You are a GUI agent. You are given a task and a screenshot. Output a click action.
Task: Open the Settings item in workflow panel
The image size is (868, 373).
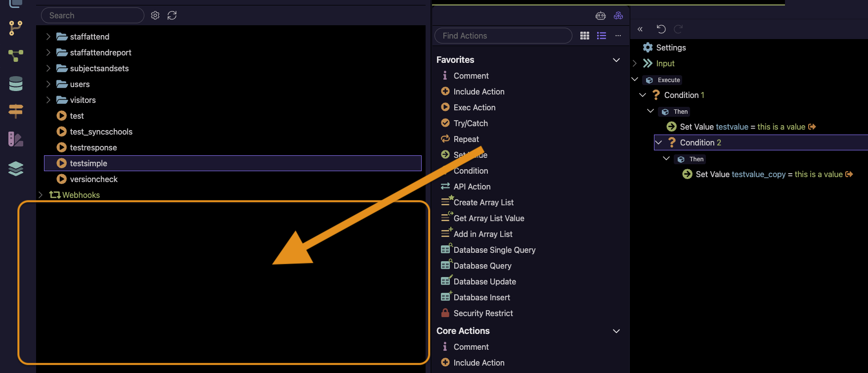coord(670,47)
